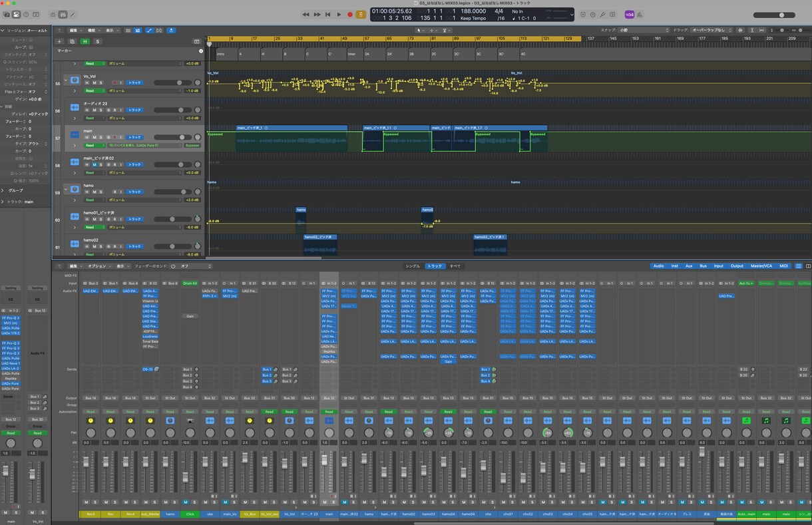
Task: Click the Vo_Vol track volume slider
Action: point(174,83)
